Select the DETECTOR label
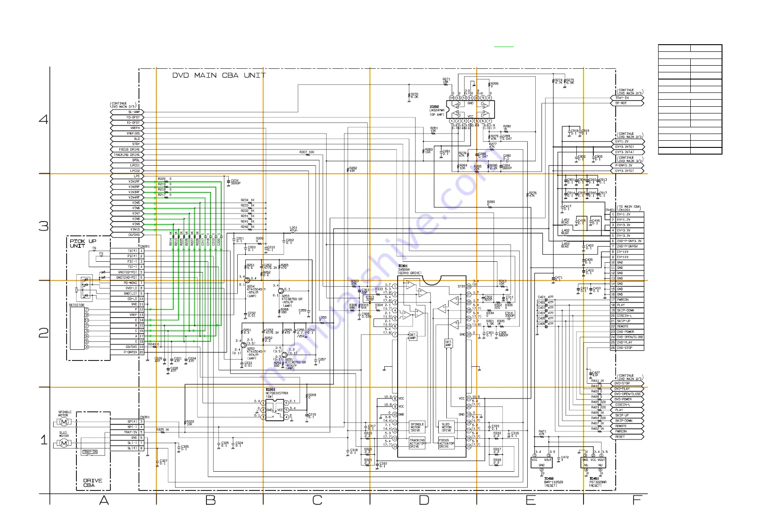 pyautogui.click(x=76, y=305)
